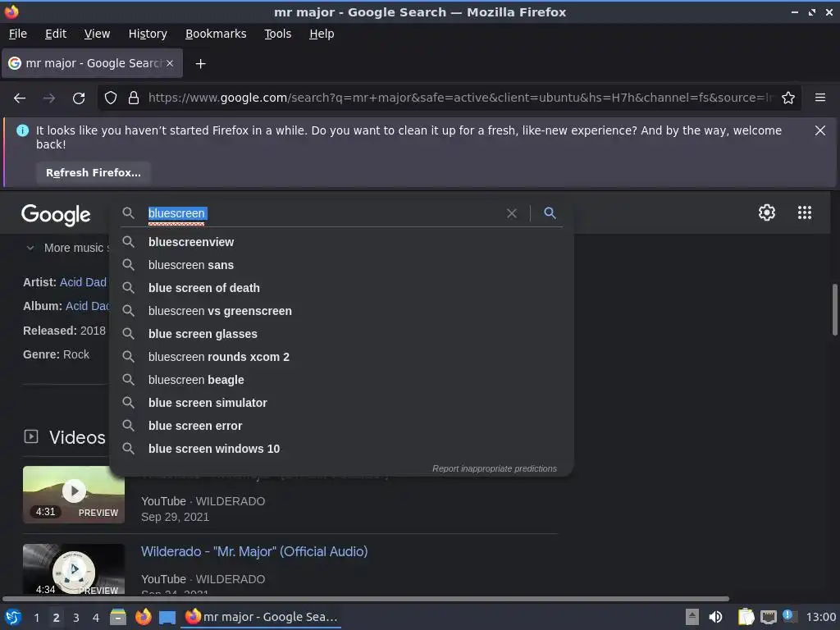Select active workspace 2
Image resolution: width=840 pixels, height=630 pixels.
[57, 618]
